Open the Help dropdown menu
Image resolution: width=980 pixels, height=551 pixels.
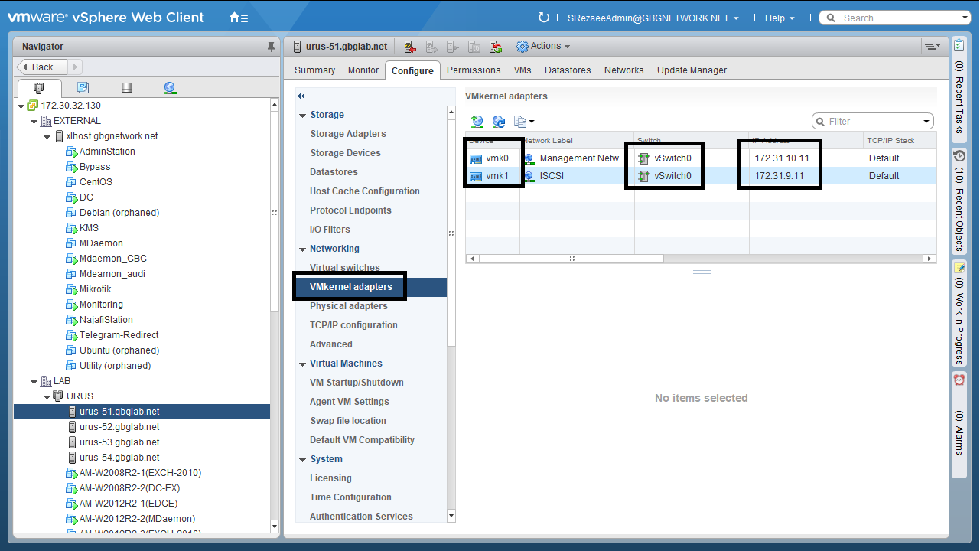tap(780, 18)
